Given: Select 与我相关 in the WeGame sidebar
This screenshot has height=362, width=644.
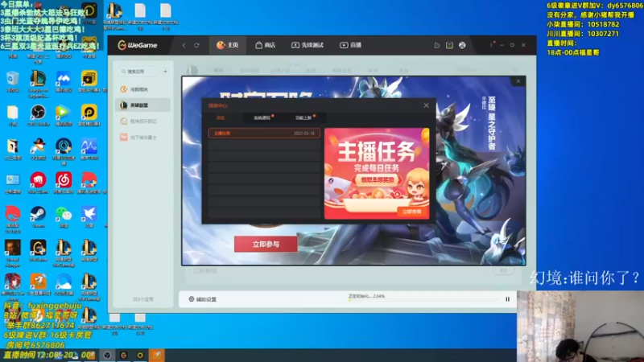Looking at the screenshot, I should point(143,89).
